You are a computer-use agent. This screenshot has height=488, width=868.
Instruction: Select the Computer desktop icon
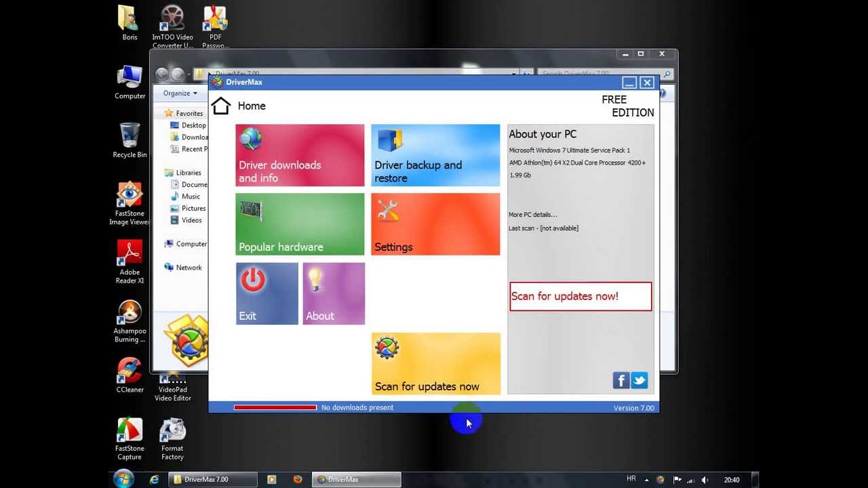pyautogui.click(x=130, y=82)
